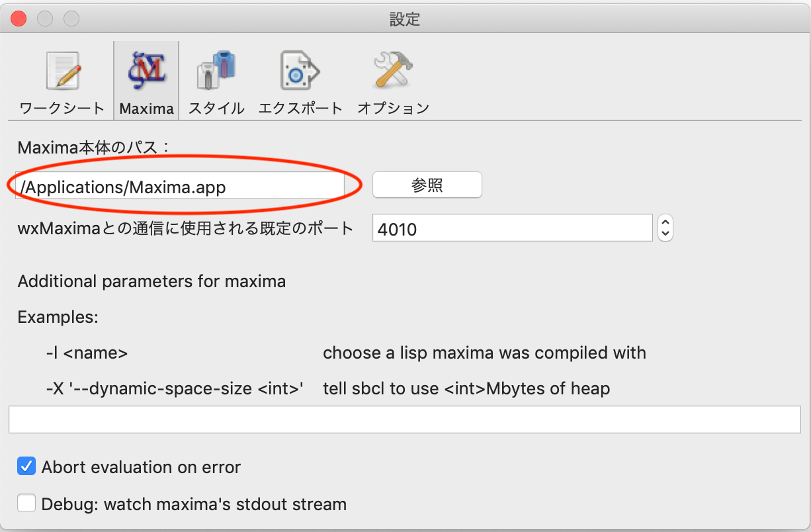Viewport: 811px width, 532px height.
Task: Open the スタイル settings icon
Action: point(216,71)
